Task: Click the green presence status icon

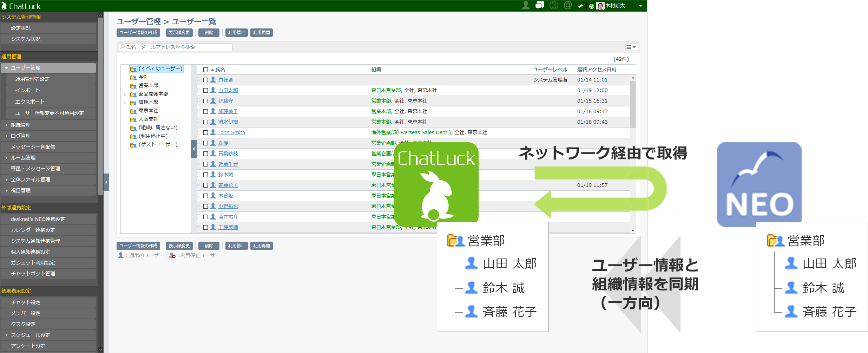Action: tap(592, 6)
